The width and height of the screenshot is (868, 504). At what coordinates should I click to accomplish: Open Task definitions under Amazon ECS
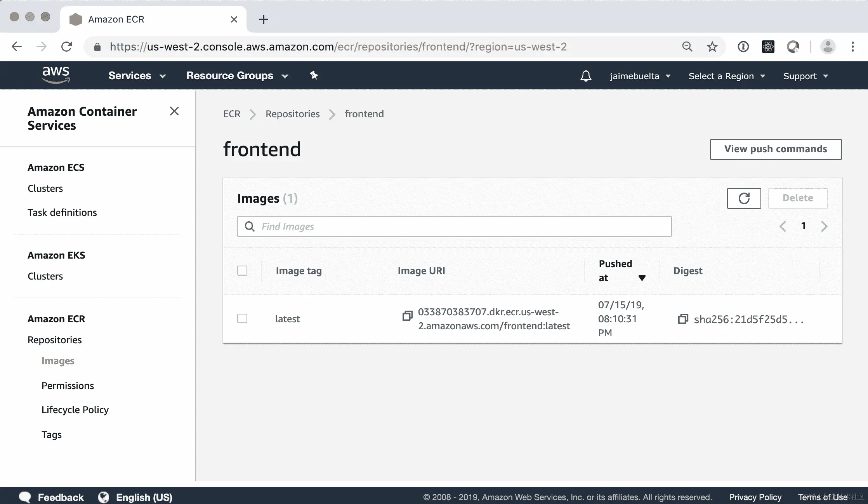[62, 213]
